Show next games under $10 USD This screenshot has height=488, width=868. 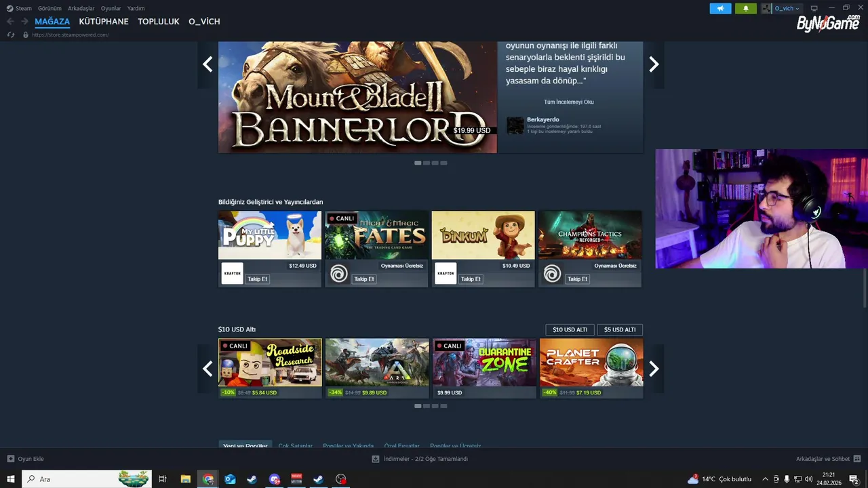654,369
